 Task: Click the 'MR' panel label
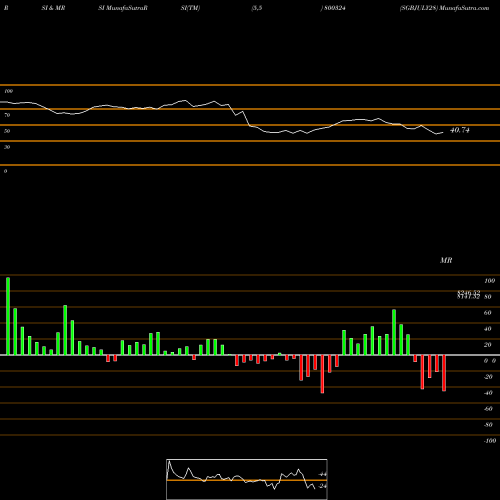point(446,260)
